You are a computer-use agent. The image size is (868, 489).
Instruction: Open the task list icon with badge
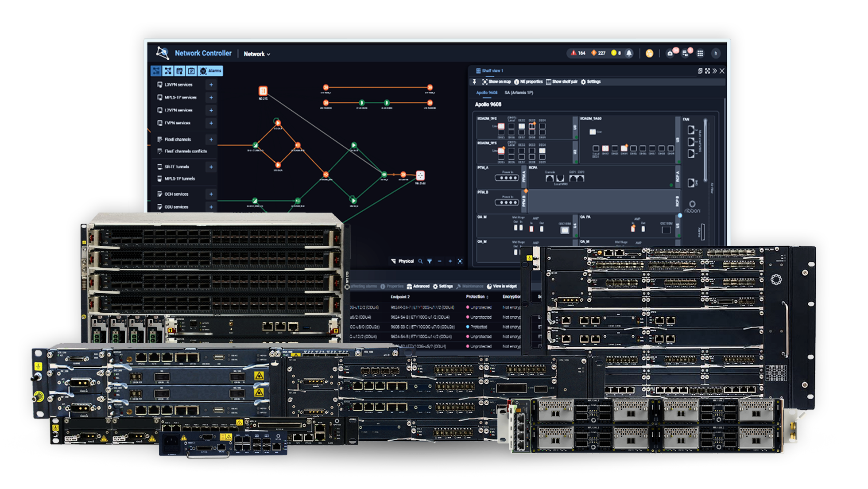pyautogui.click(x=686, y=53)
